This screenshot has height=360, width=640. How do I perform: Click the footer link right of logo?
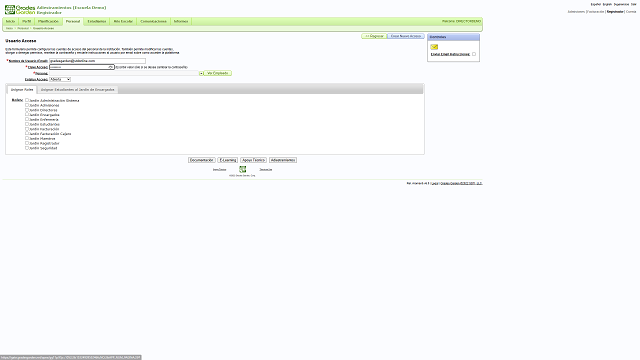266,169
